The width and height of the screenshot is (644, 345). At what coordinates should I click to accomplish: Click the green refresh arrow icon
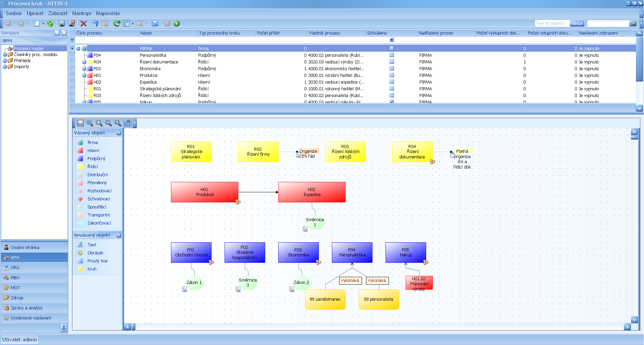coord(117,23)
